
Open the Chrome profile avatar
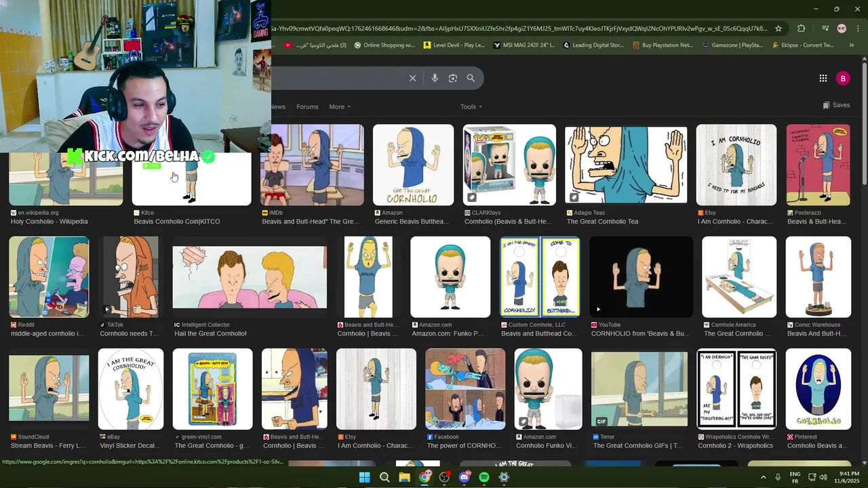(842, 28)
